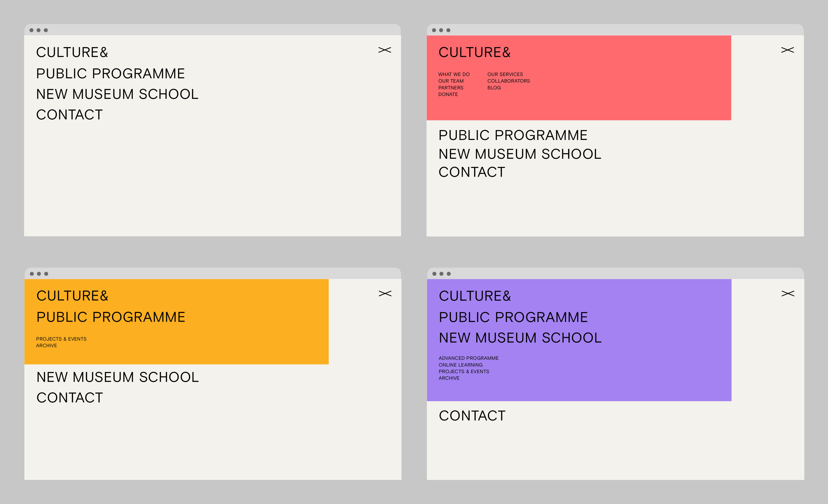Select the Partners link in red panel

coord(451,88)
